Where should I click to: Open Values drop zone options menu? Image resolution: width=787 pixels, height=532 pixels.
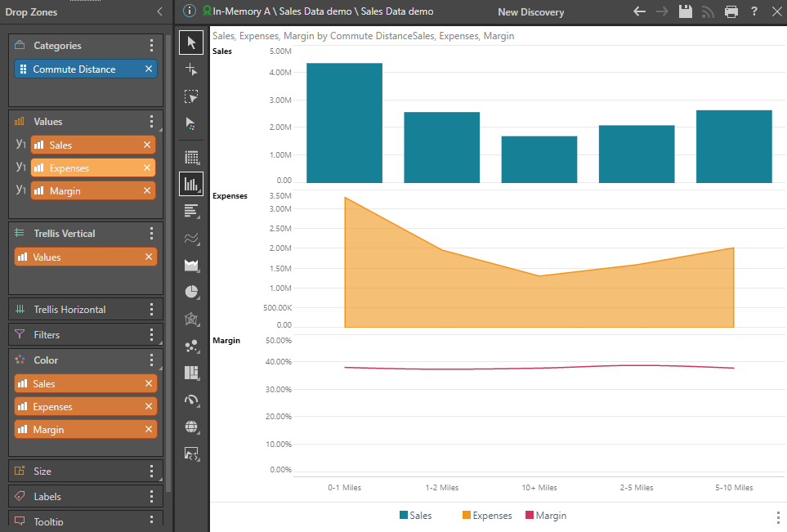pyautogui.click(x=151, y=122)
